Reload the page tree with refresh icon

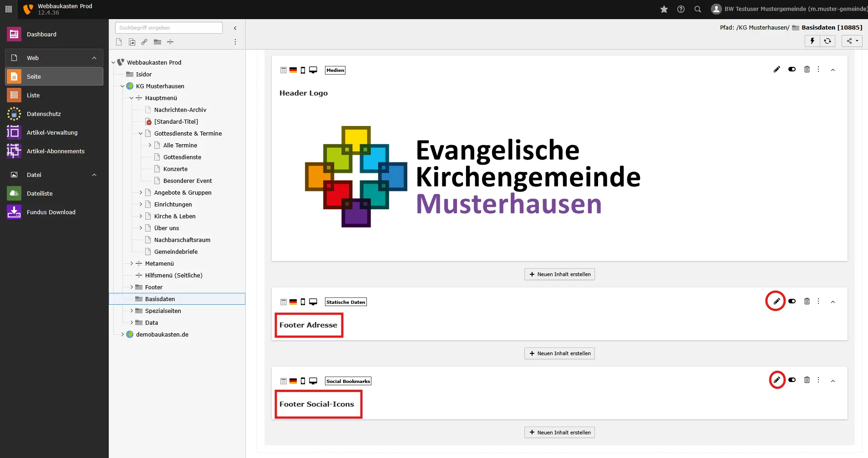tap(827, 41)
